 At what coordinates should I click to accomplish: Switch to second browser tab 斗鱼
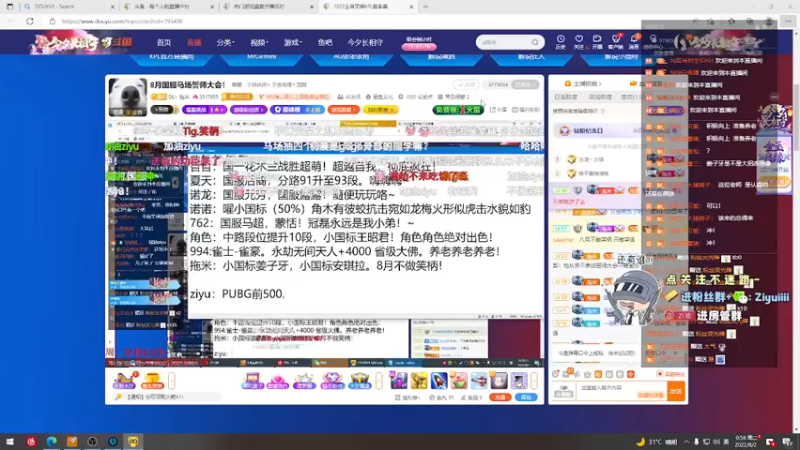click(x=168, y=7)
